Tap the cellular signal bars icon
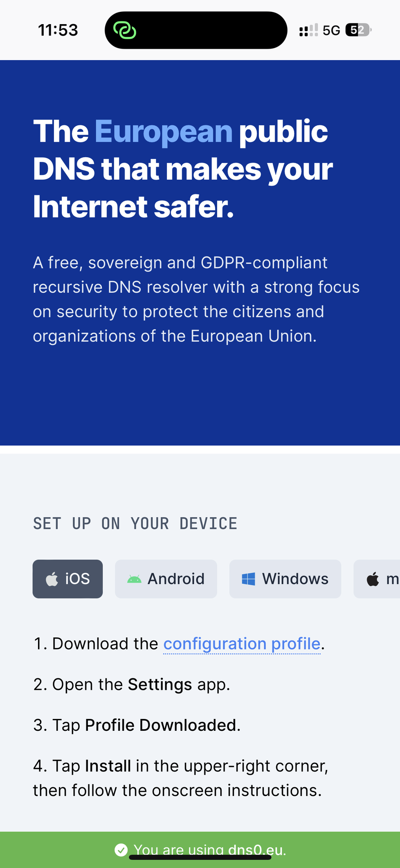The width and height of the screenshot is (400, 868). 308,30
